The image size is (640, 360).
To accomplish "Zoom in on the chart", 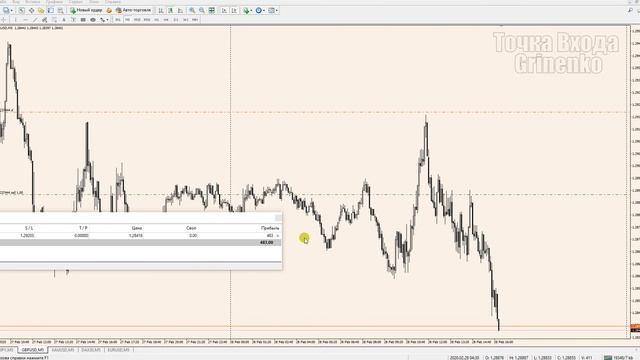I will coord(192,10).
